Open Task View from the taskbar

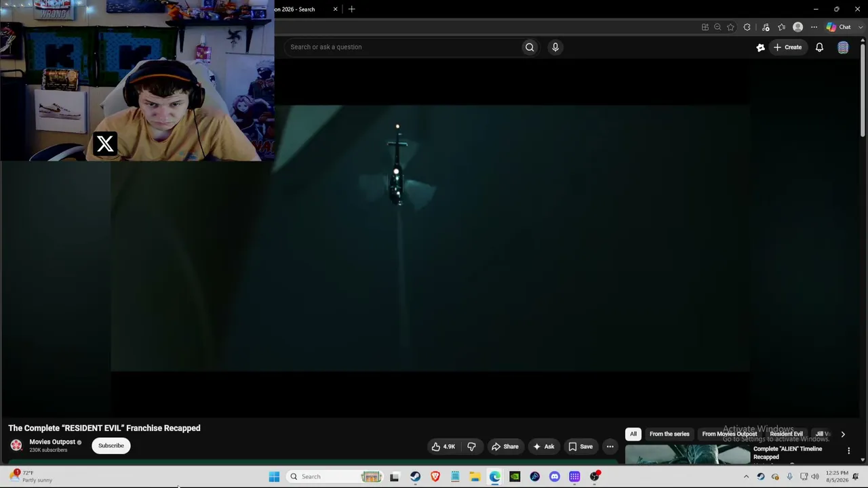(394, 476)
